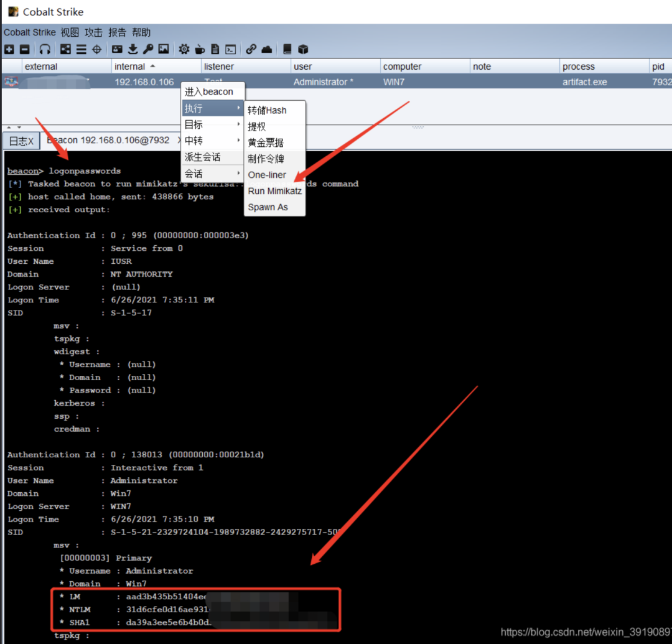Select the artifact.exe process cell

[584, 82]
